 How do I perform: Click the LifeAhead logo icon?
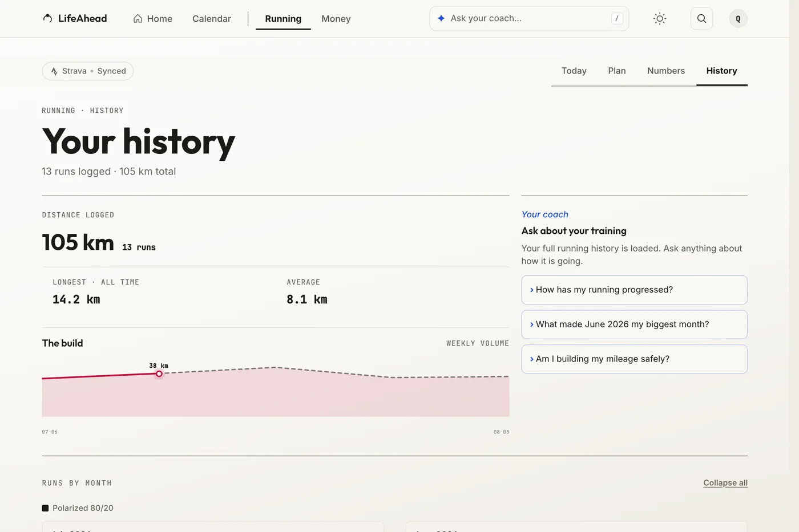[48, 18]
